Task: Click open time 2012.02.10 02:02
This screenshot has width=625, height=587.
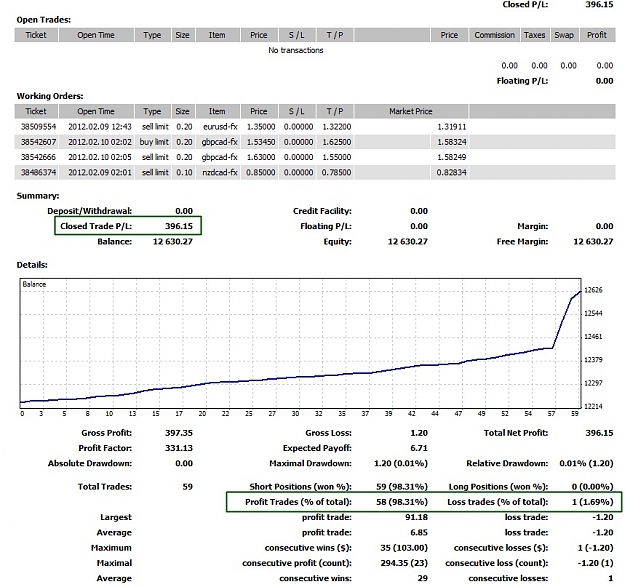Action: (x=100, y=142)
